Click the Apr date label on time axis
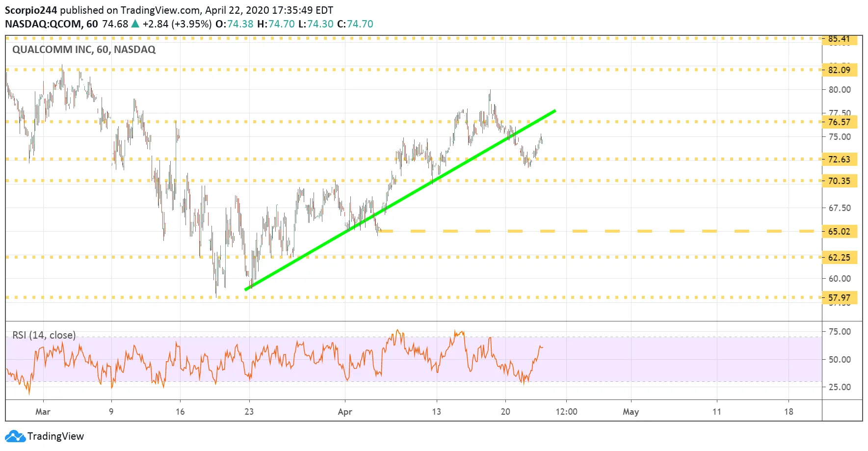868x451 pixels. (x=345, y=412)
